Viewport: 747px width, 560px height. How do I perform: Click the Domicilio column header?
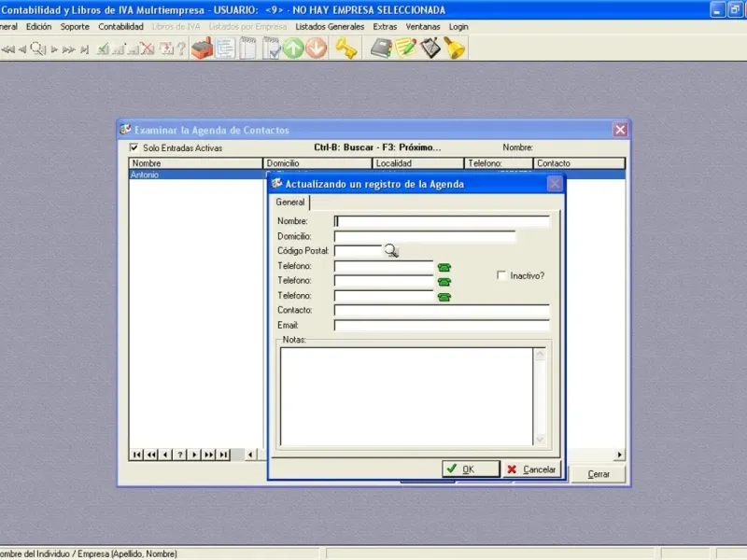click(x=317, y=163)
